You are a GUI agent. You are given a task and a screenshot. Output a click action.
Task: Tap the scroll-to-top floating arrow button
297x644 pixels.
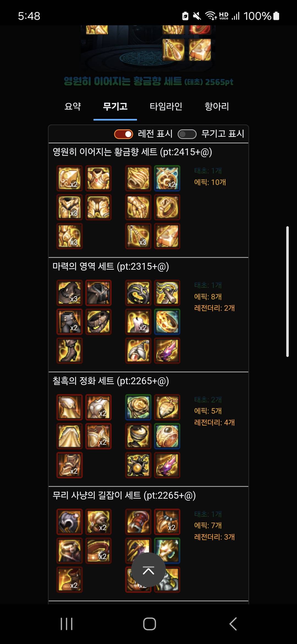tap(148, 570)
